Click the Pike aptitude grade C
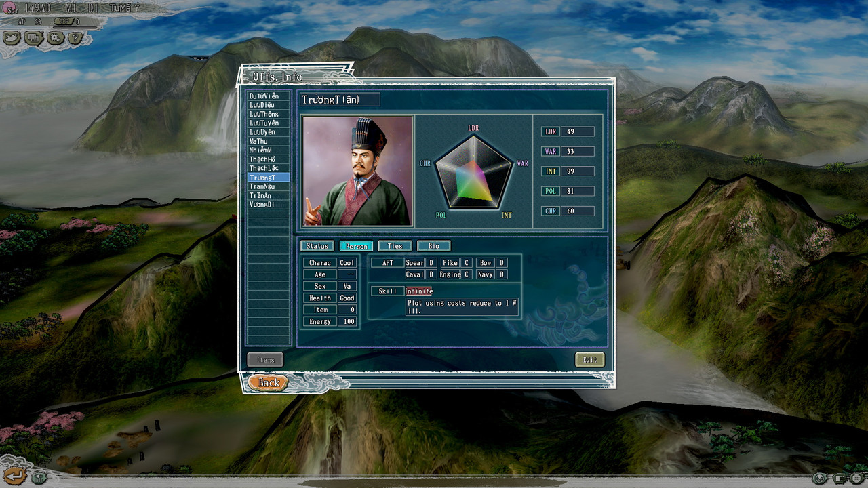This screenshot has height=488, width=868. [467, 263]
